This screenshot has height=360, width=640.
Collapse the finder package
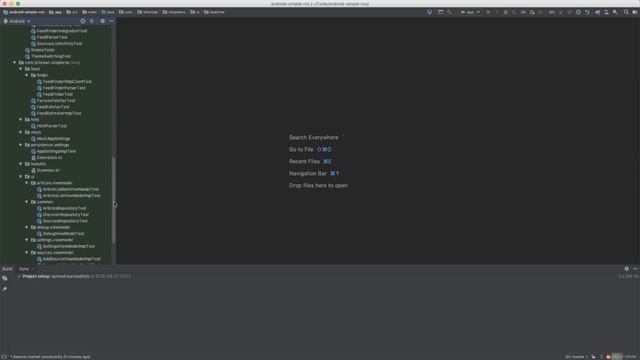(x=27, y=75)
